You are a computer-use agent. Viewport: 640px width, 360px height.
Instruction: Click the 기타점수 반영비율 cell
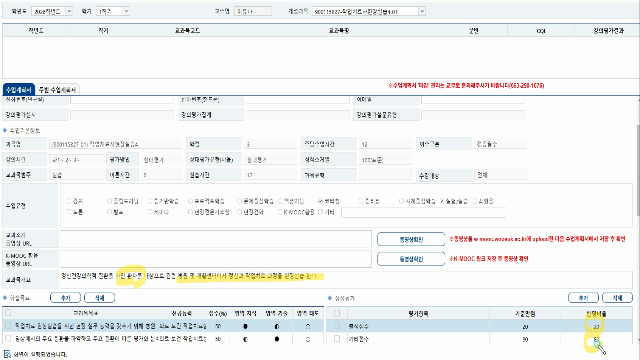[596, 339]
